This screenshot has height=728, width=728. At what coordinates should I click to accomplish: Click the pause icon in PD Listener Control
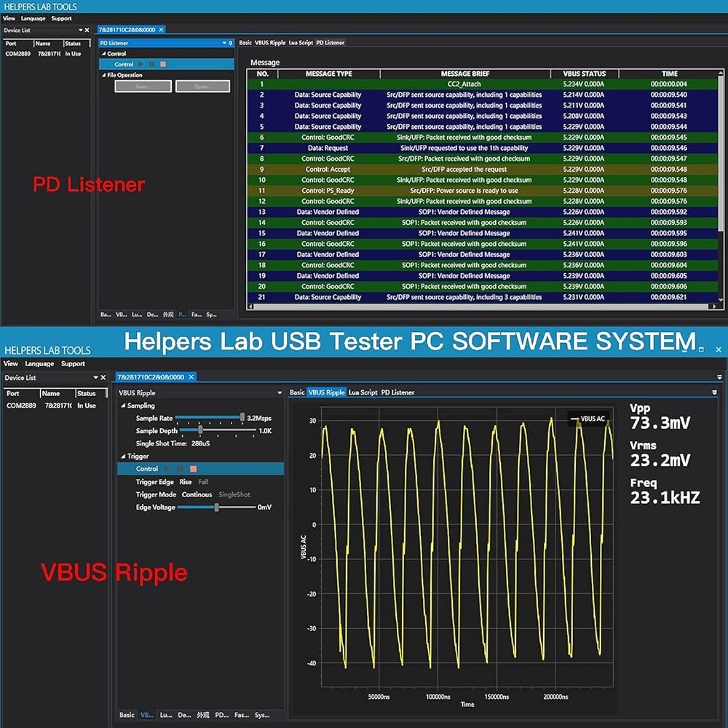click(x=152, y=65)
